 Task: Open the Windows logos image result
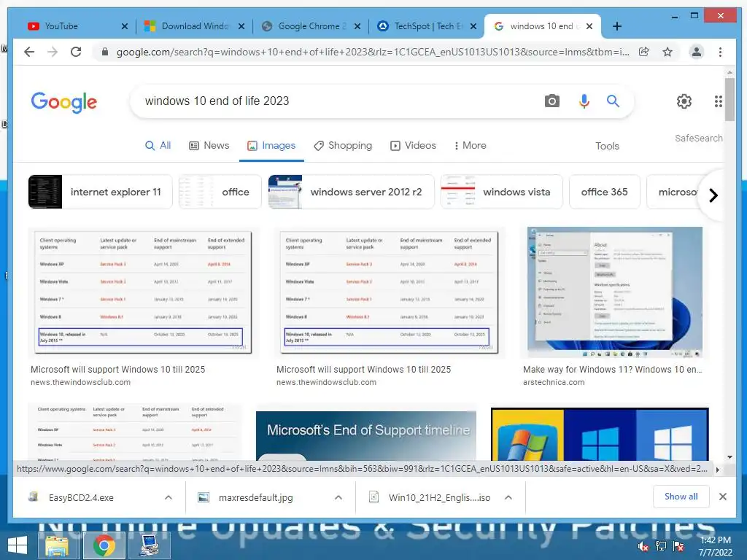point(600,435)
